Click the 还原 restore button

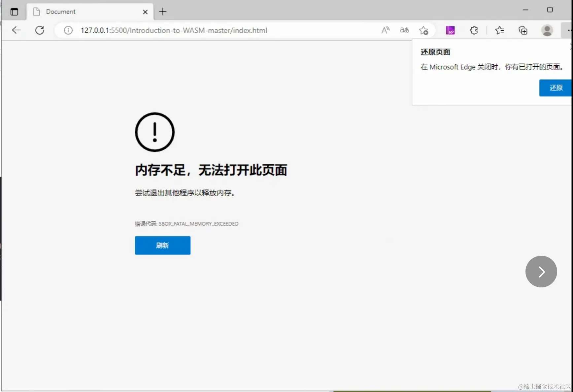[556, 88]
